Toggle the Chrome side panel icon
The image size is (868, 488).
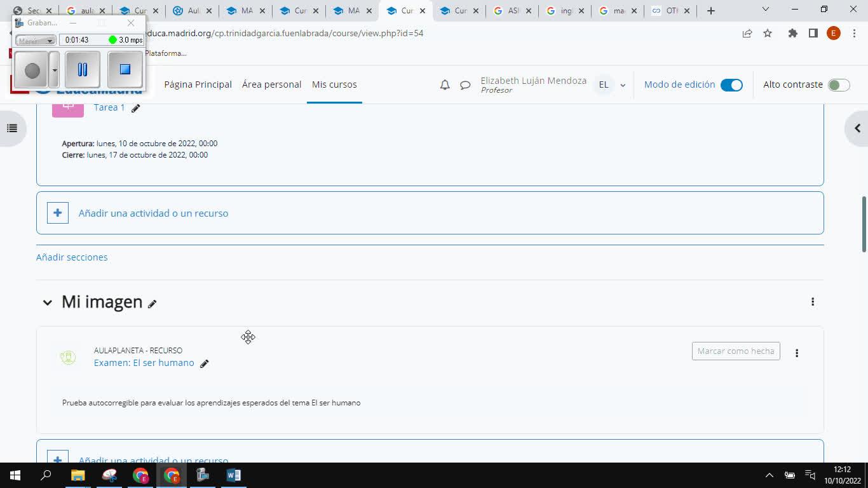click(x=813, y=33)
